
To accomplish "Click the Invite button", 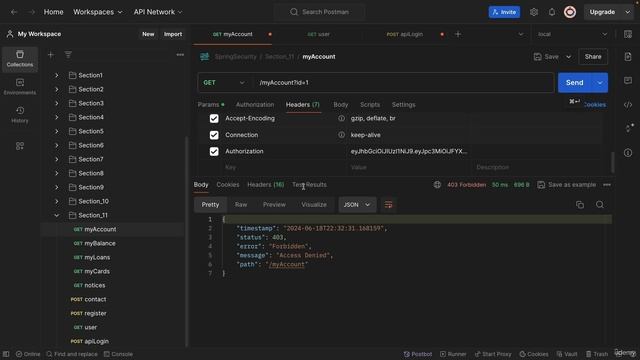I will coord(504,12).
